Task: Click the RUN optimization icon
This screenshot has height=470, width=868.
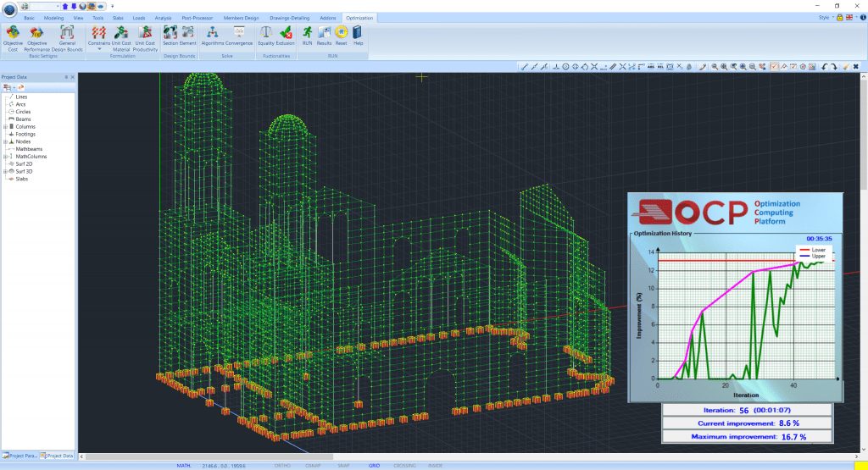Action: 307,33
